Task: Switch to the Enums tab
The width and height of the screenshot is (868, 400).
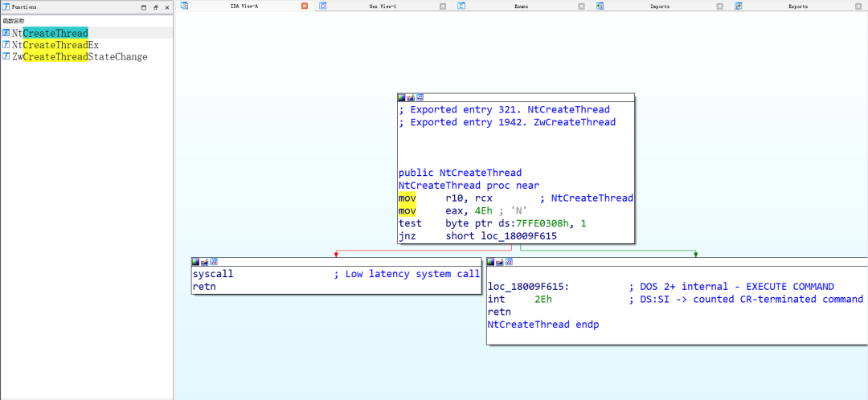Action: [x=520, y=6]
